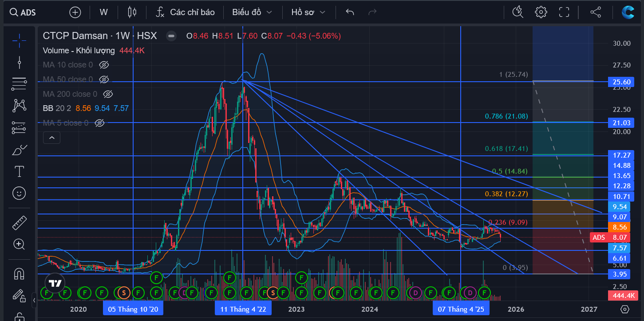Show the MA 10 close indicator
Image resolution: width=644 pixels, height=321 pixels.
104,65
